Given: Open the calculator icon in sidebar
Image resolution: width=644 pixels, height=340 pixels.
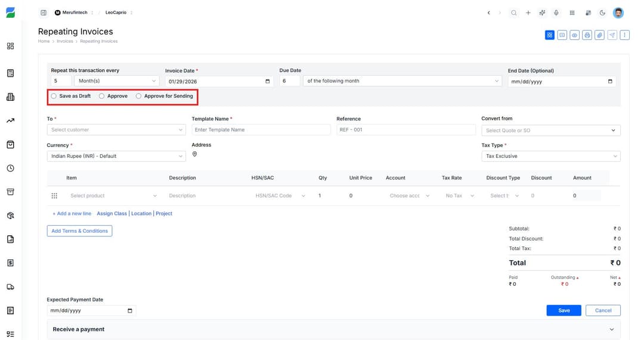Looking at the screenshot, I should (x=11, y=73).
